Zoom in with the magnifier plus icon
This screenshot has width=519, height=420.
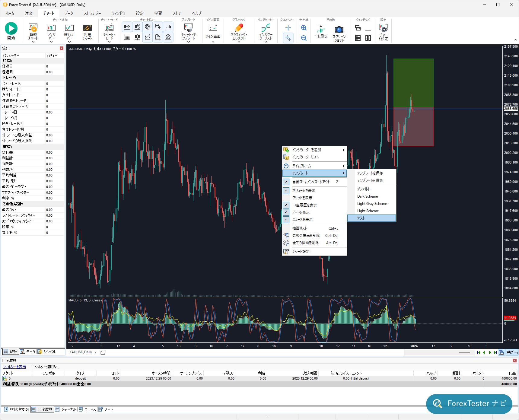tap(304, 28)
